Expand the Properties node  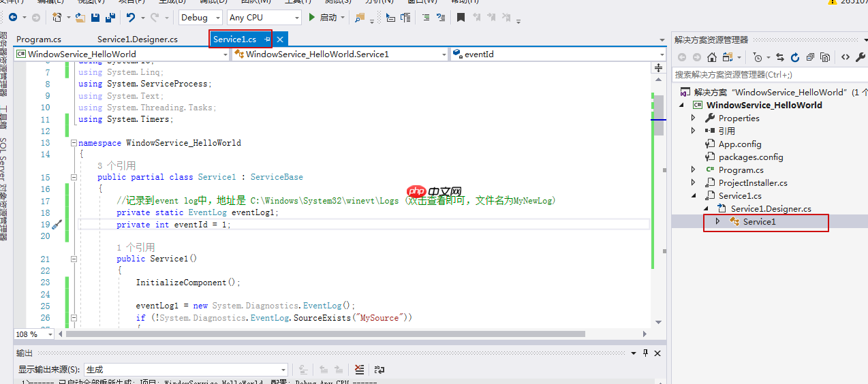pyautogui.click(x=694, y=118)
